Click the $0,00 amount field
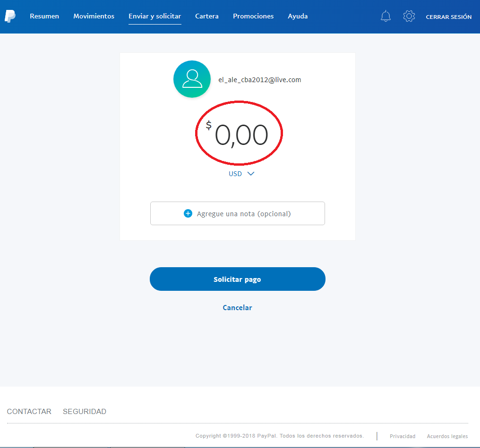Screen dimensions: 480x448 [x=237, y=135]
